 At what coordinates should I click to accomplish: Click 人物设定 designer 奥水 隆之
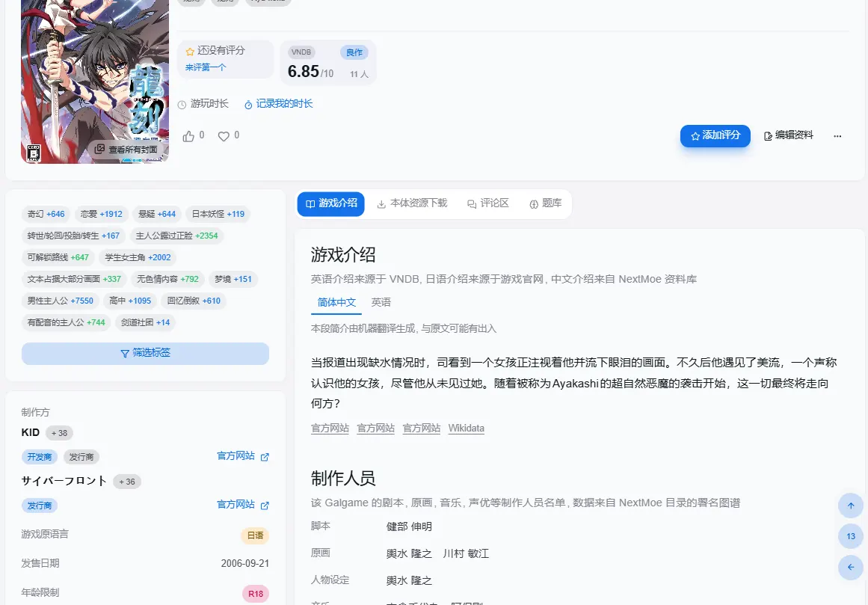click(409, 580)
